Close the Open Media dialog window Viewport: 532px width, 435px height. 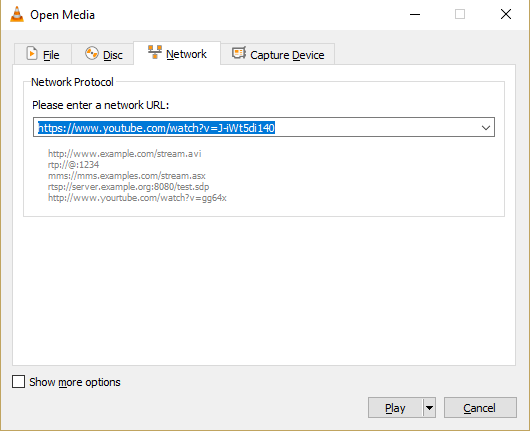pos(506,15)
